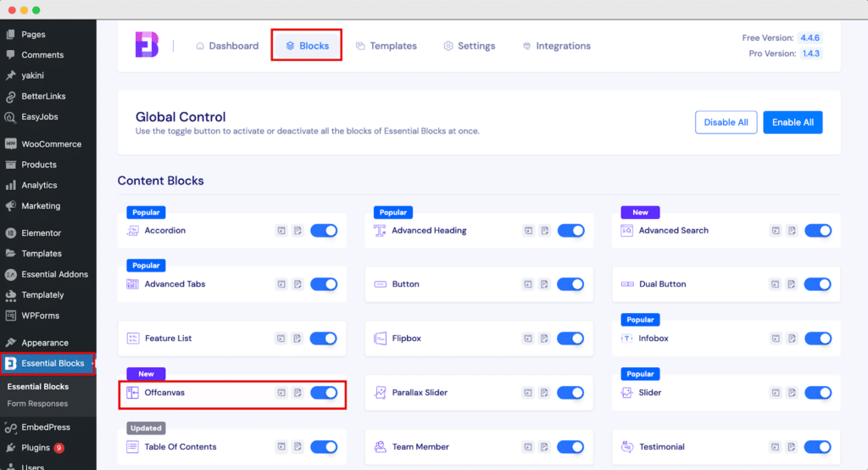The height and width of the screenshot is (470, 868).
Task: Open the documentation icon for Infobox block
Action: coord(793,339)
